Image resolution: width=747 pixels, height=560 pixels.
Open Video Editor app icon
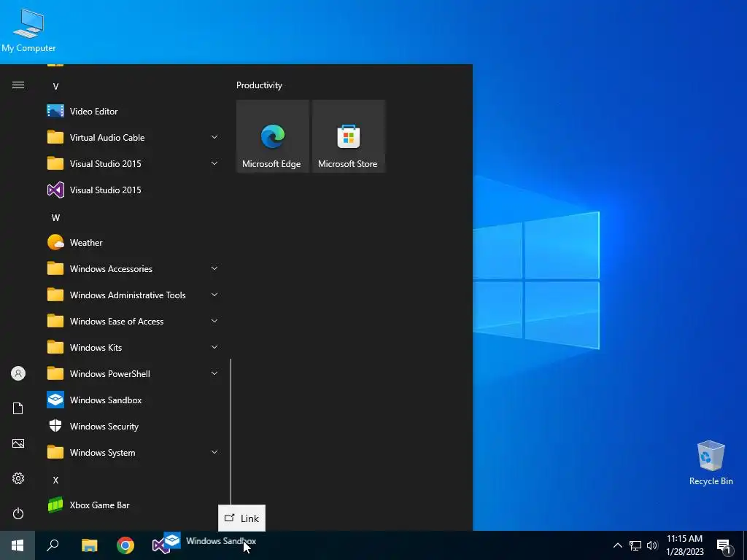coord(55,112)
